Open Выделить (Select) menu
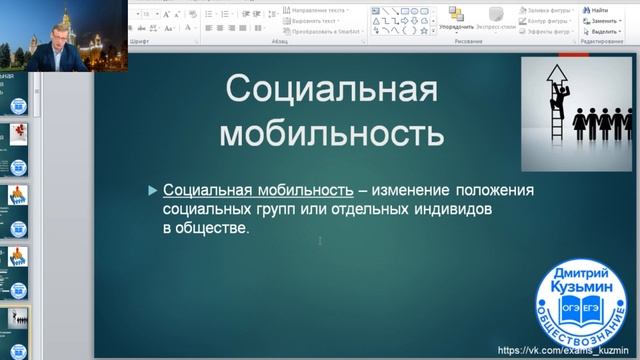This screenshot has height=360, width=640. click(602, 31)
